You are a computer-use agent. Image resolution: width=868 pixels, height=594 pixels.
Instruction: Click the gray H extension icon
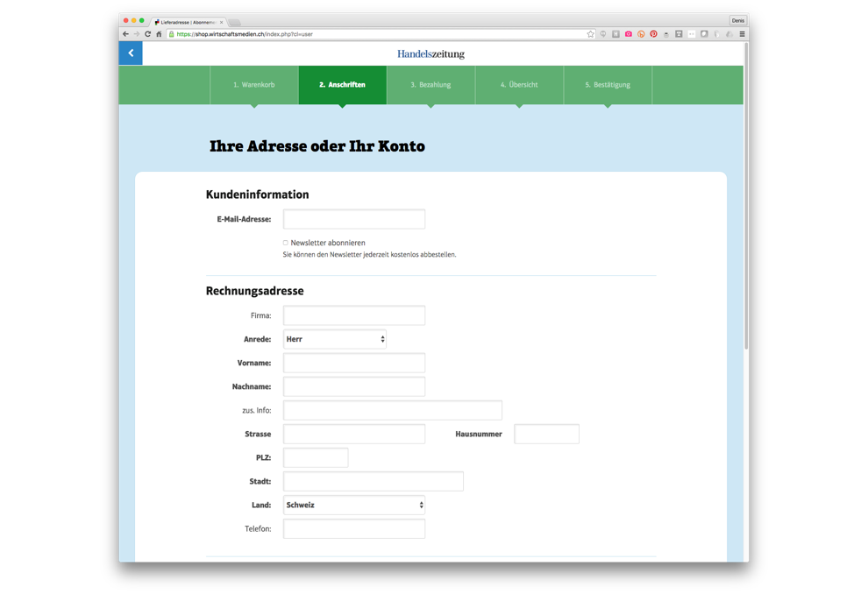[x=615, y=34]
